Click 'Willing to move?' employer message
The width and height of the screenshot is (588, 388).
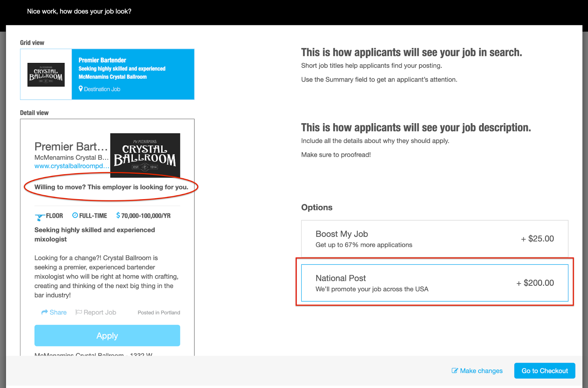click(x=111, y=187)
